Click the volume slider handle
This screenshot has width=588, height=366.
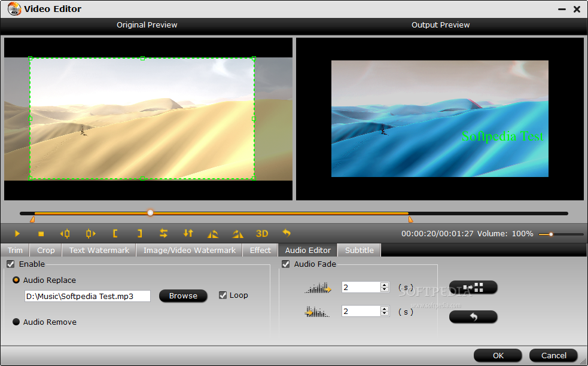pos(551,234)
